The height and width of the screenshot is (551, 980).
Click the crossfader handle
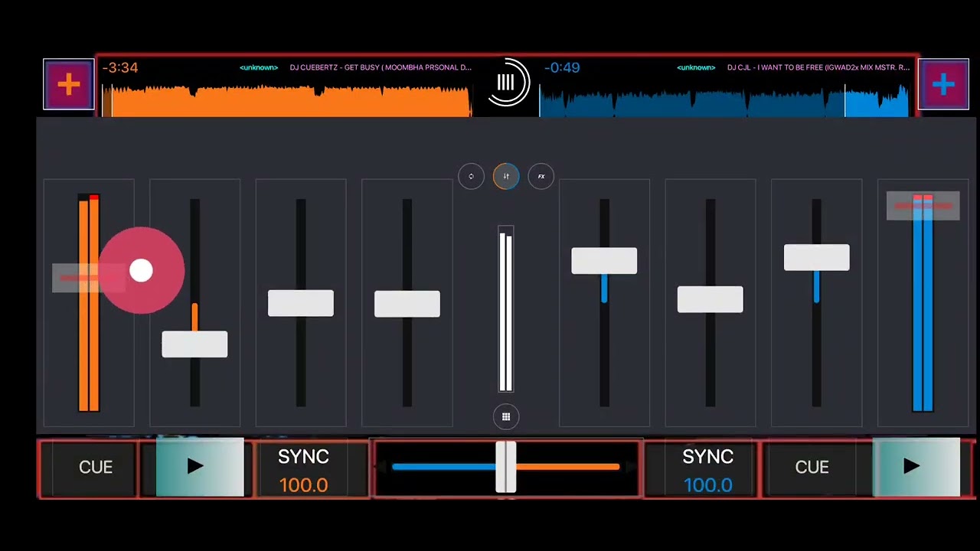click(505, 467)
